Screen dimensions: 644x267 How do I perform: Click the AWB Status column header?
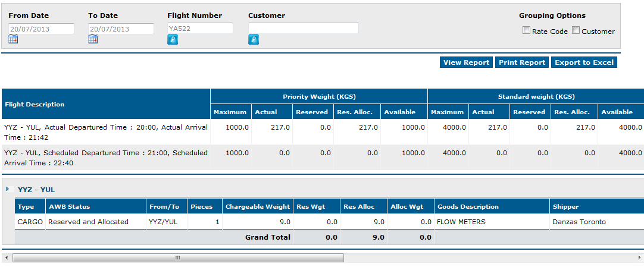(x=96, y=207)
